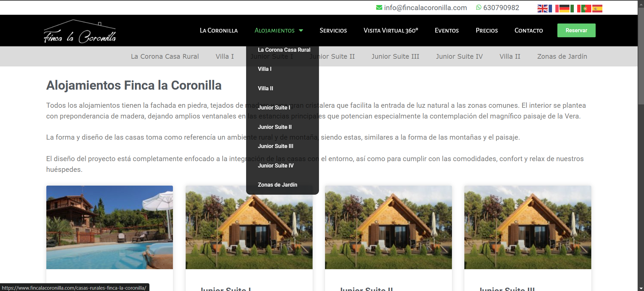Screen dimensions: 644x291
Task: Pick the Italian flag language option
Action: [576, 8]
